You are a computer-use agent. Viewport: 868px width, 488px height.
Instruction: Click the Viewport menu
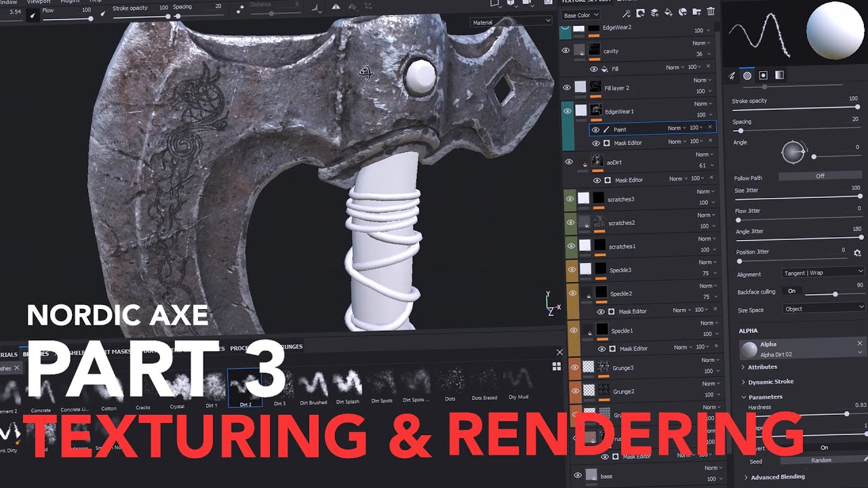click(x=39, y=2)
